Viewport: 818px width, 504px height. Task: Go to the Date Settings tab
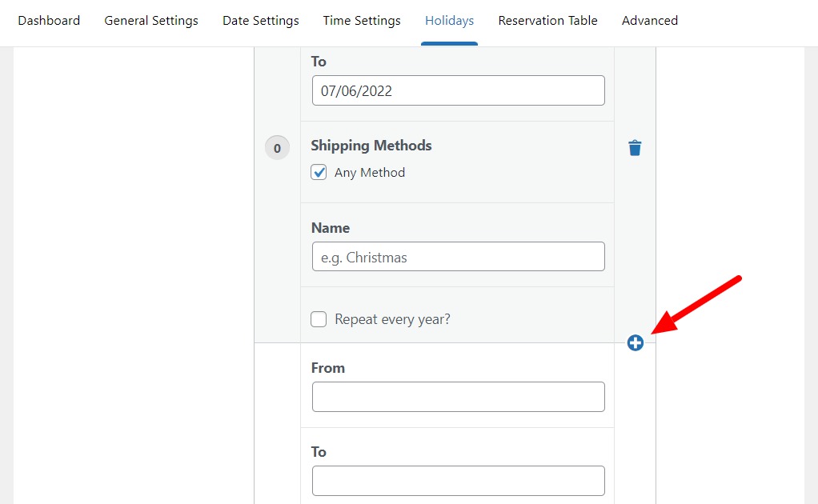tap(260, 21)
